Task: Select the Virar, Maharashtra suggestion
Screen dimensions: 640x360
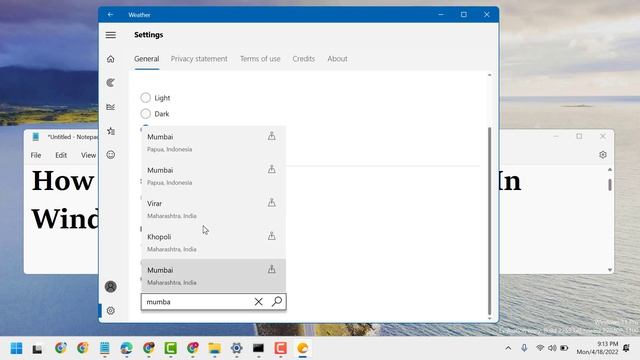Action: tap(213, 209)
